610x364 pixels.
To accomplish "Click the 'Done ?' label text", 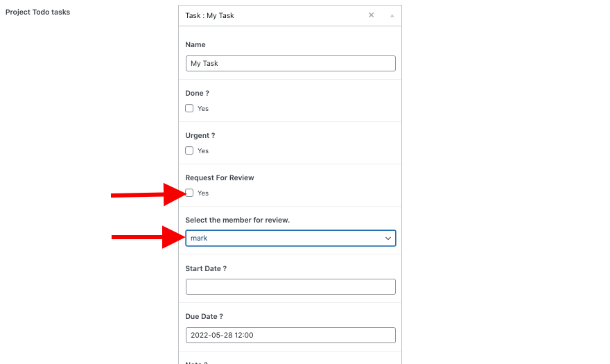I will (x=198, y=93).
